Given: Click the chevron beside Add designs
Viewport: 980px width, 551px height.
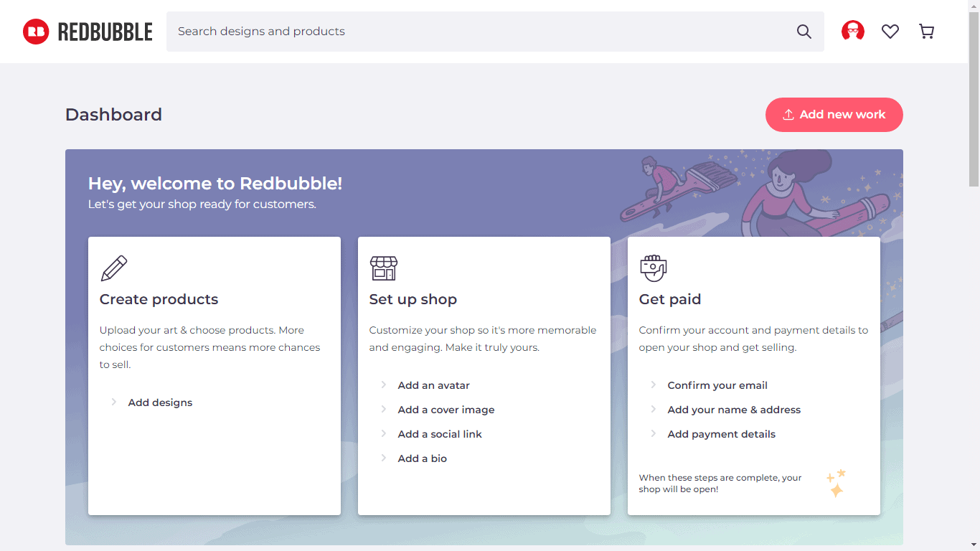Looking at the screenshot, I should coord(113,402).
